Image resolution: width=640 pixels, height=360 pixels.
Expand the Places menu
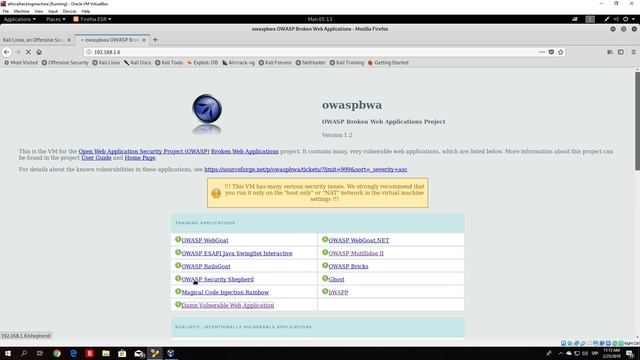(56, 19)
